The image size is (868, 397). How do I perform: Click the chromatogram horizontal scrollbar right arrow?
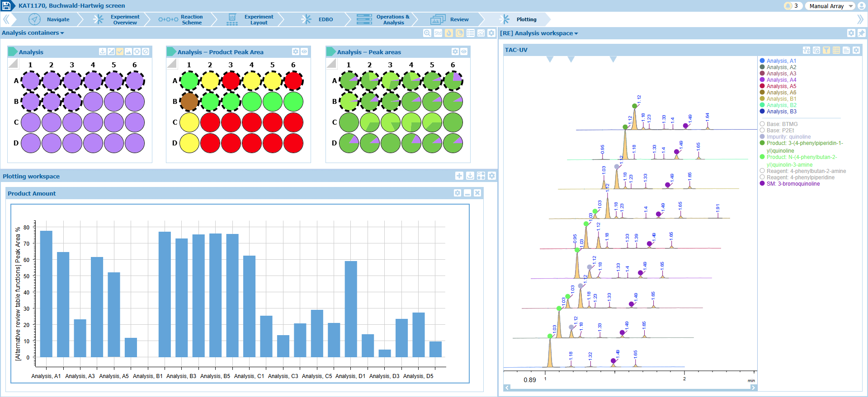753,388
